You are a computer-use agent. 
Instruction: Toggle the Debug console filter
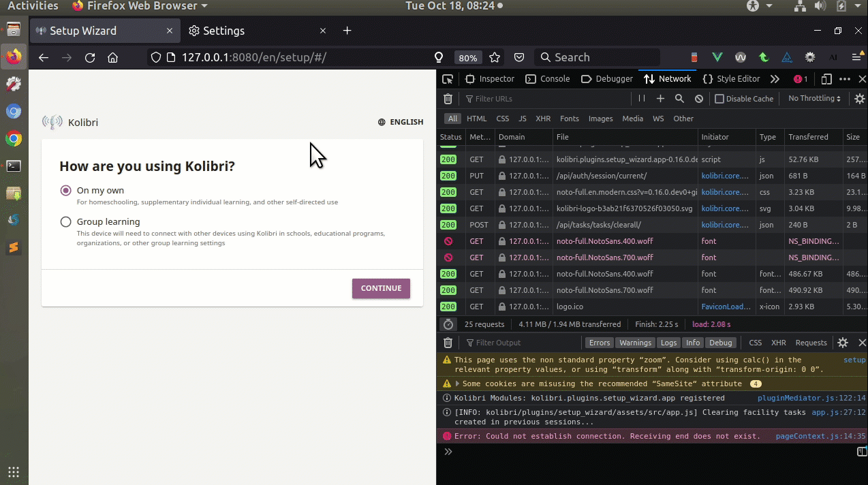[720, 343]
